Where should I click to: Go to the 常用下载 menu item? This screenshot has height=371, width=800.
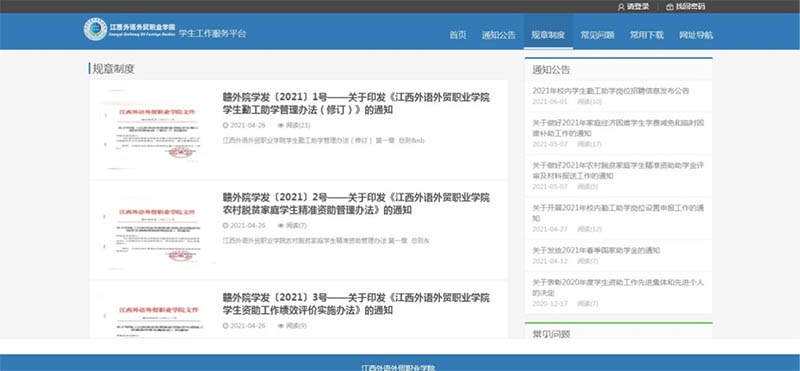pyautogui.click(x=646, y=35)
